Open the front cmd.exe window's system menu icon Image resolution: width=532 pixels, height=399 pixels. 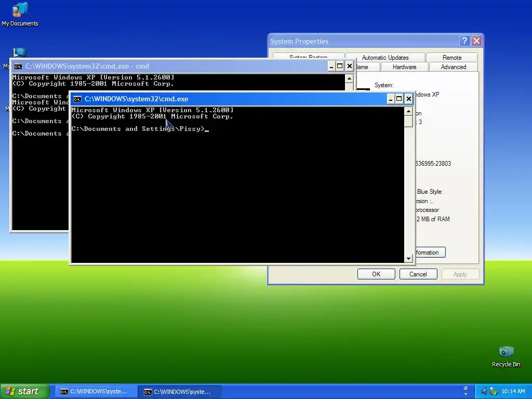[77, 99]
